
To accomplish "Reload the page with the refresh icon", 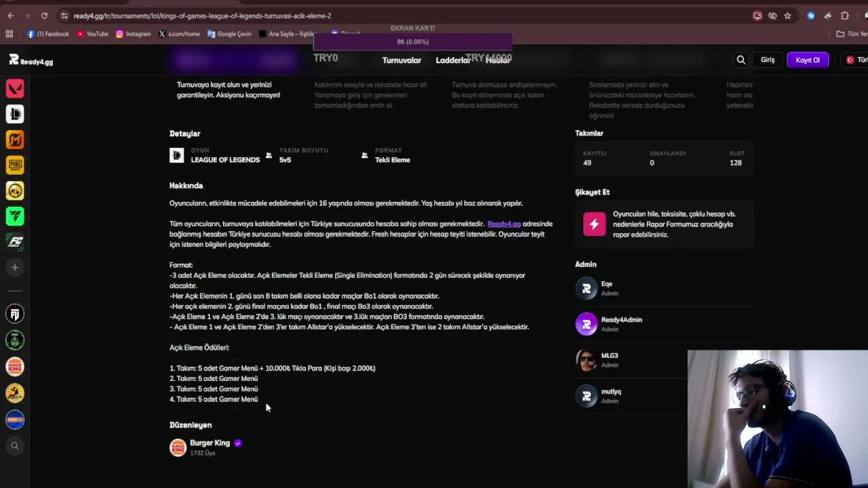I will point(44,16).
